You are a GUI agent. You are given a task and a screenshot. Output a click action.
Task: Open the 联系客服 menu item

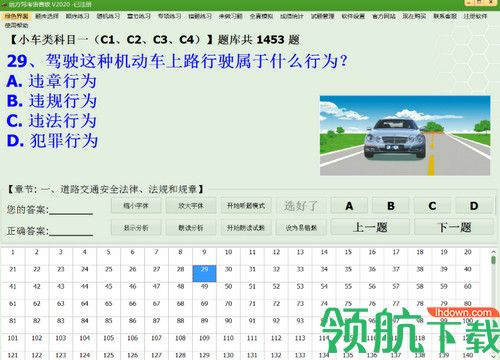tap(445, 16)
